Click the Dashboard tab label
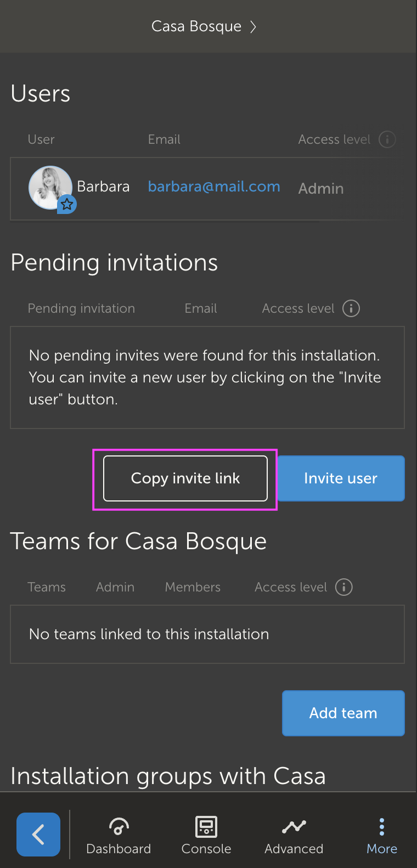Viewport: 417px width, 868px height. [x=119, y=849]
